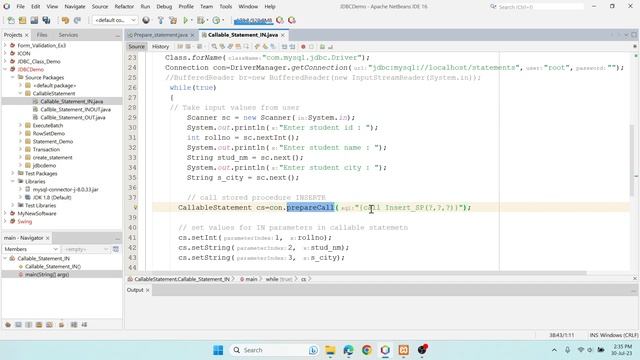Viewport: 640px width, 360px height.
Task: Toggle Fully Qualified Names in Navigator
Action: pyautogui.click(x=61, y=325)
